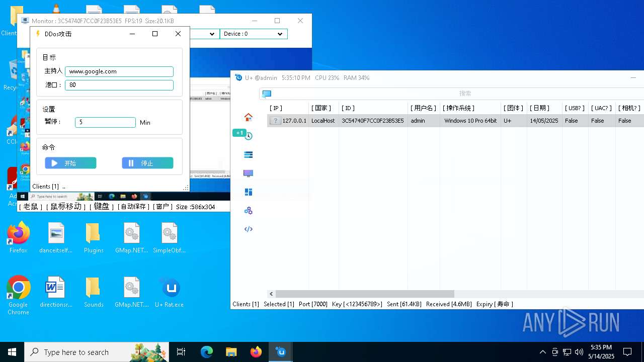Click the +1 notification badge
This screenshot has width=644, height=362.
pyautogui.click(x=239, y=133)
